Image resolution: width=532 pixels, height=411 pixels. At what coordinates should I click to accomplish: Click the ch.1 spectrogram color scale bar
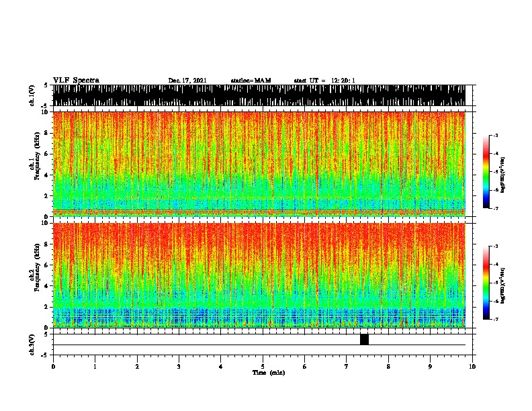pos(486,172)
